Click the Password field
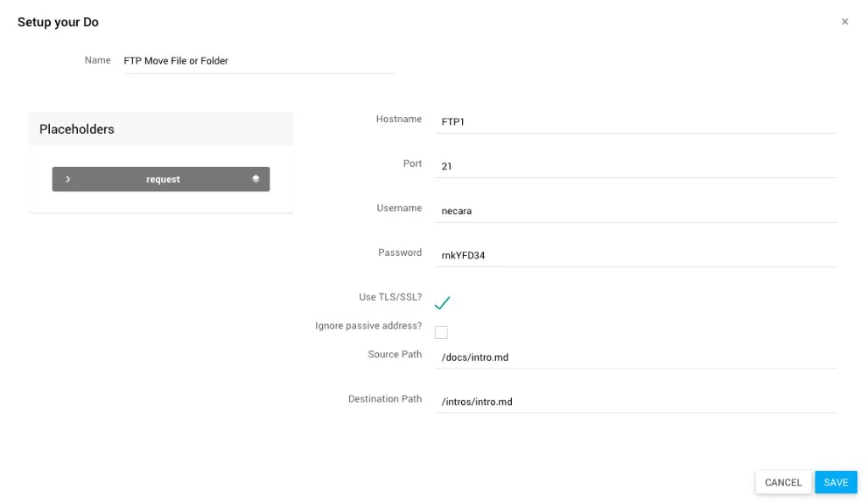The image size is (868, 504). [638, 256]
